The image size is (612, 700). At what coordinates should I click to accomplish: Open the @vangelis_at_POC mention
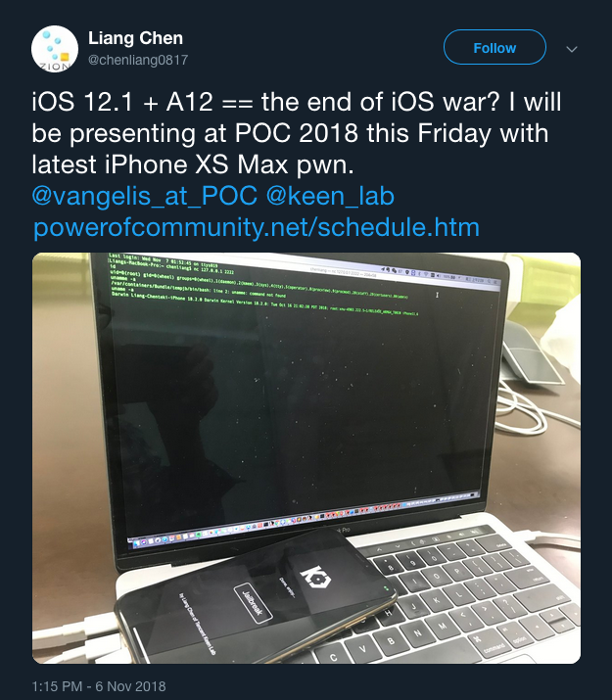click(x=145, y=196)
